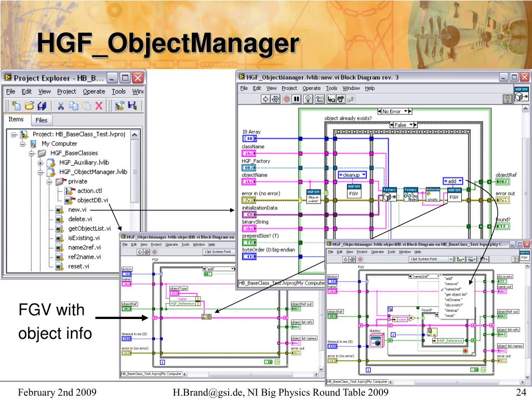
Task: Click Run arrow in right objectDB.vi window
Action: (345, 259)
